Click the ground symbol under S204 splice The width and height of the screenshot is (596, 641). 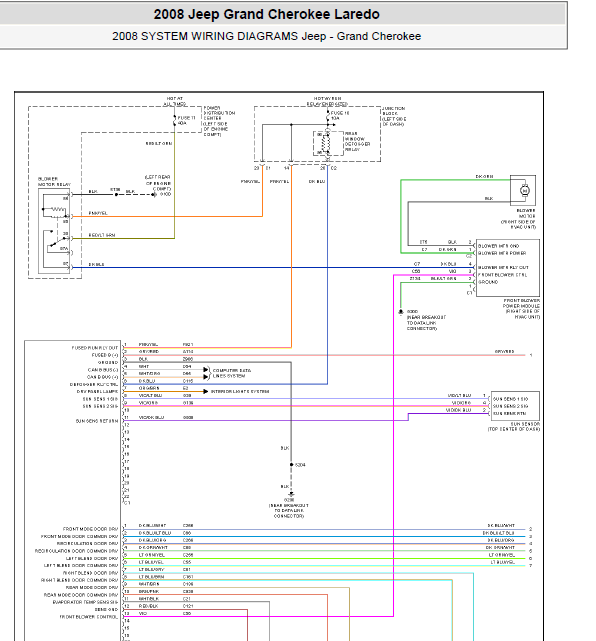click(x=291, y=495)
